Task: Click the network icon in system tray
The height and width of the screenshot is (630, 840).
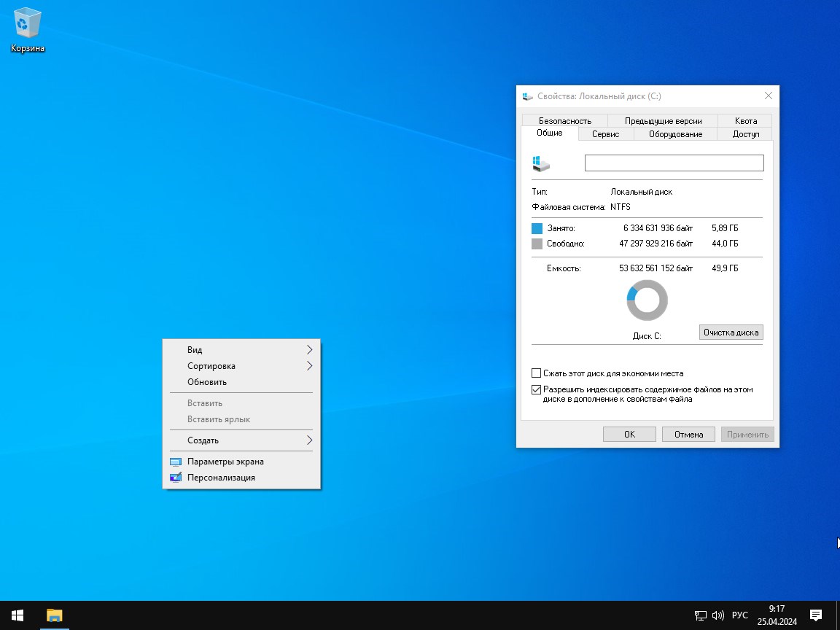Action: [x=700, y=615]
